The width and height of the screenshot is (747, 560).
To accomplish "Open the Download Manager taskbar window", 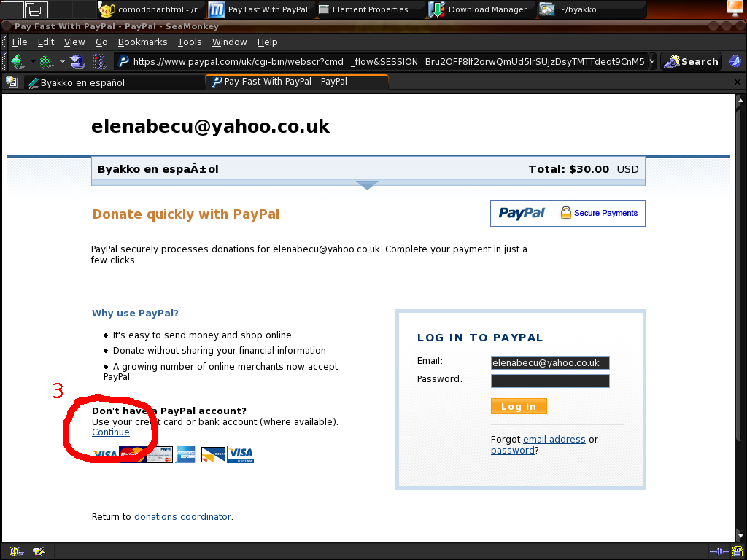I will [481, 9].
